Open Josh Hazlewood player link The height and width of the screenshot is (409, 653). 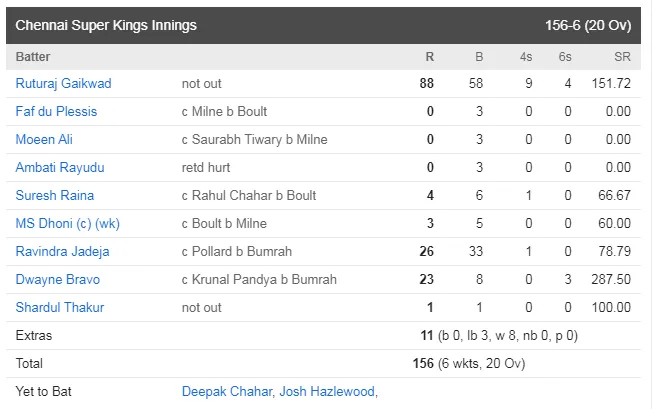pyautogui.click(x=327, y=392)
